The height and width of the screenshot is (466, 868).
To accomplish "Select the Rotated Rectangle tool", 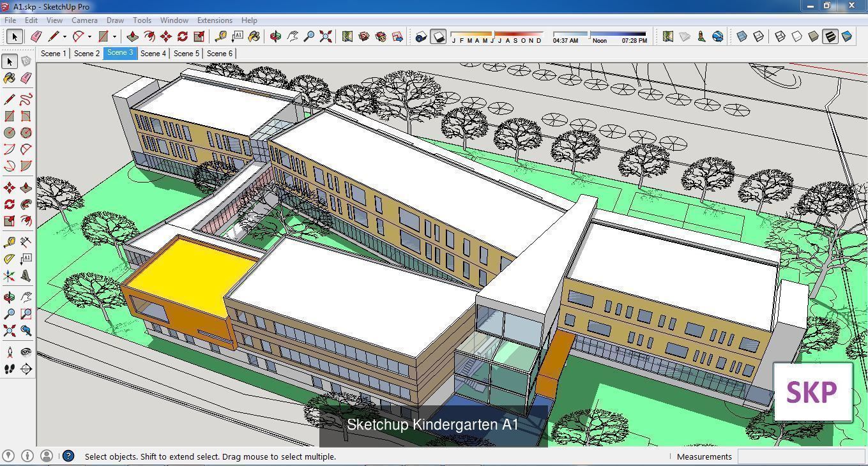I will tap(26, 116).
